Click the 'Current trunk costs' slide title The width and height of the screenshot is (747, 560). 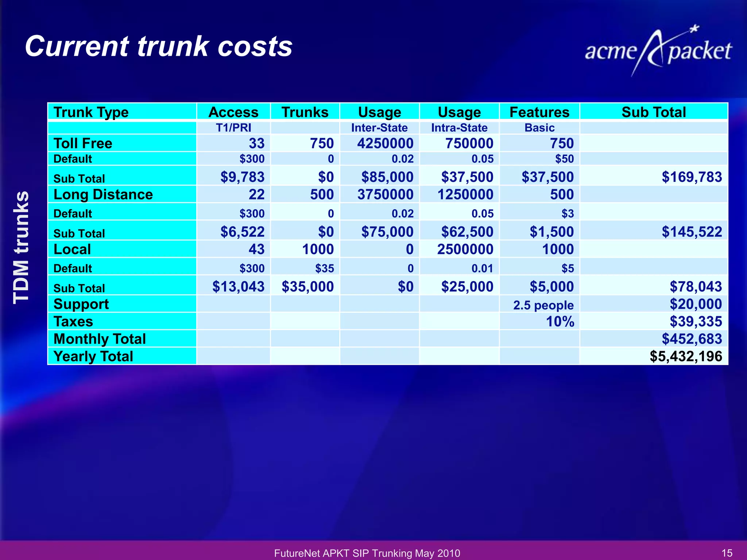coord(159,46)
